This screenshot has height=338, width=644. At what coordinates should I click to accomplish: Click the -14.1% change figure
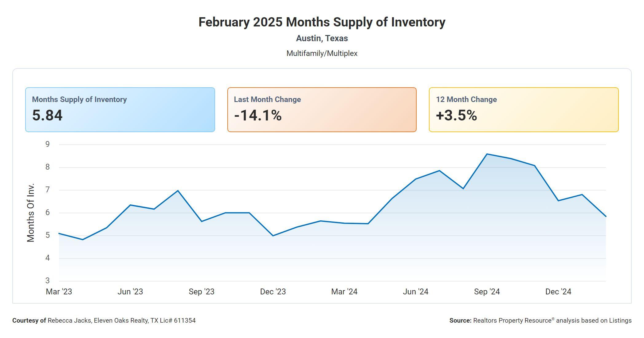[x=258, y=116]
